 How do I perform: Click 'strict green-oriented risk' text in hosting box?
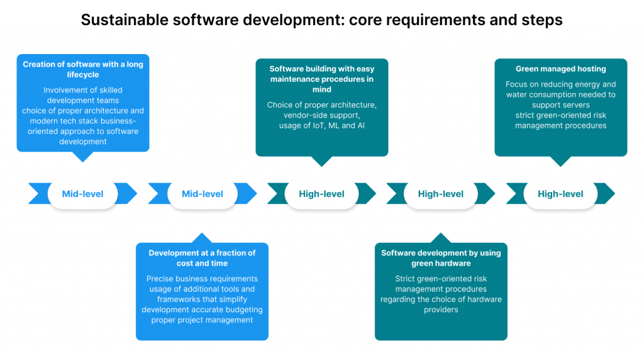[x=560, y=115]
